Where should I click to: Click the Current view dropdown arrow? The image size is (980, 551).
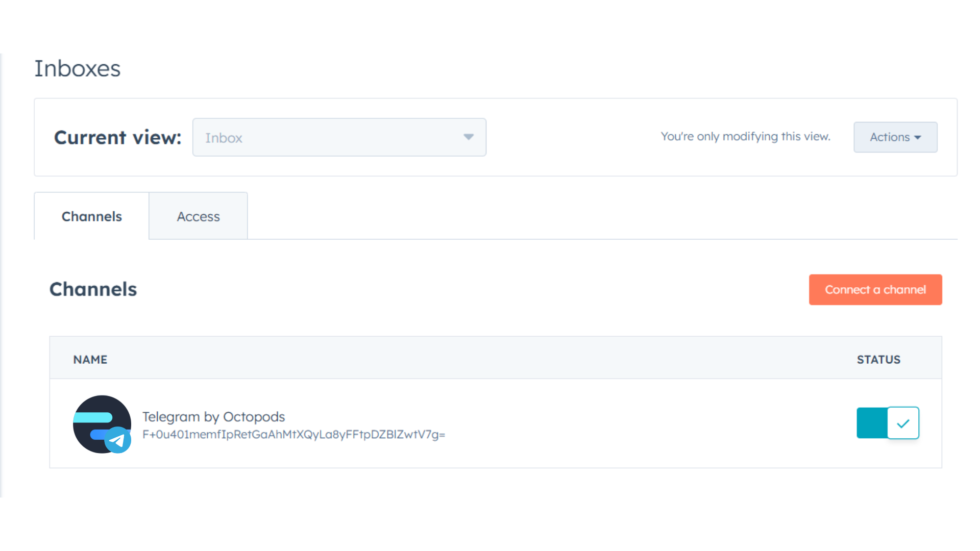point(468,137)
